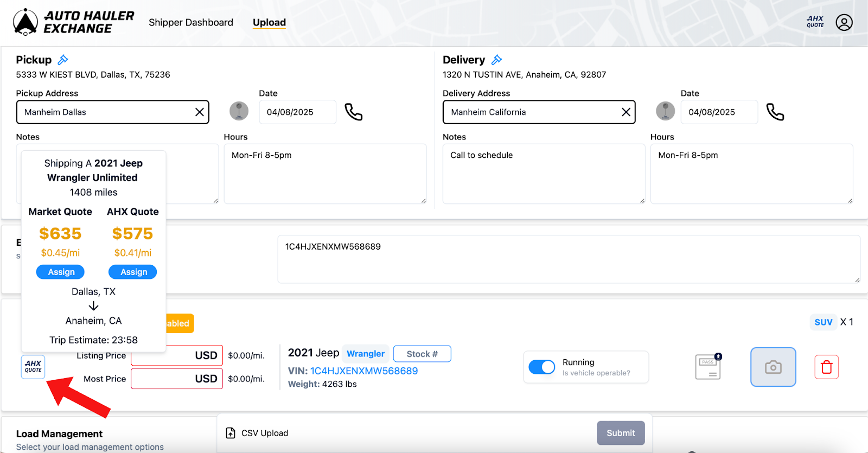Click the pin icon next to Pickup
This screenshot has width=868, height=453.
pyautogui.click(x=63, y=60)
